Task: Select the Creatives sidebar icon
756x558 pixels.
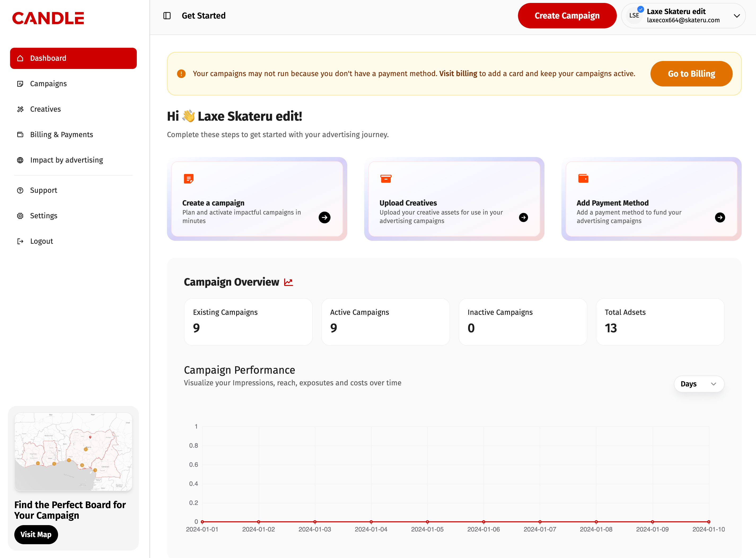Action: point(20,109)
